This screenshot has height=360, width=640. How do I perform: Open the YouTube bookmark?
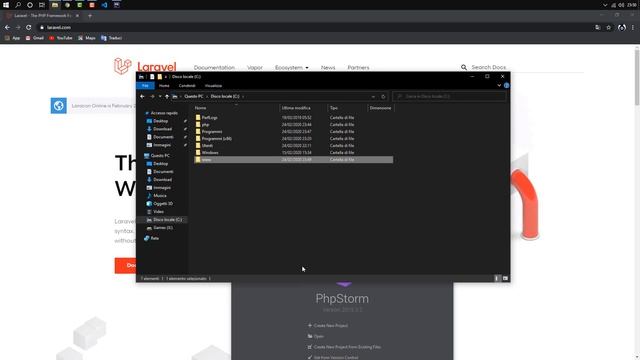click(x=61, y=38)
